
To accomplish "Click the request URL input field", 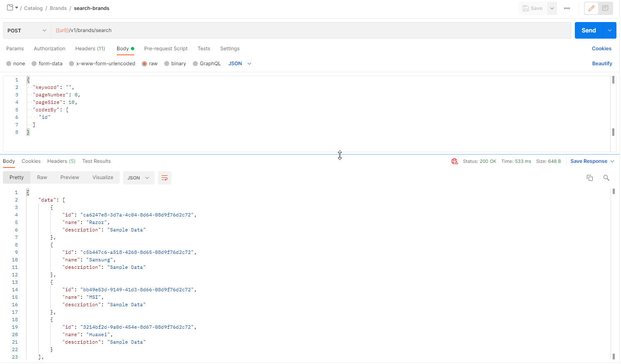I will [311, 30].
